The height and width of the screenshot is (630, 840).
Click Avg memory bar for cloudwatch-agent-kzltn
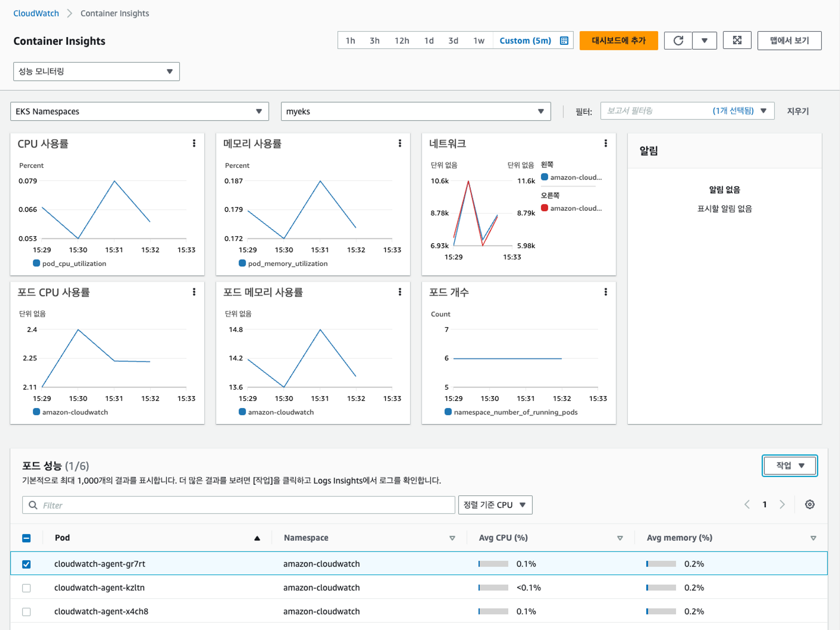[661, 588]
